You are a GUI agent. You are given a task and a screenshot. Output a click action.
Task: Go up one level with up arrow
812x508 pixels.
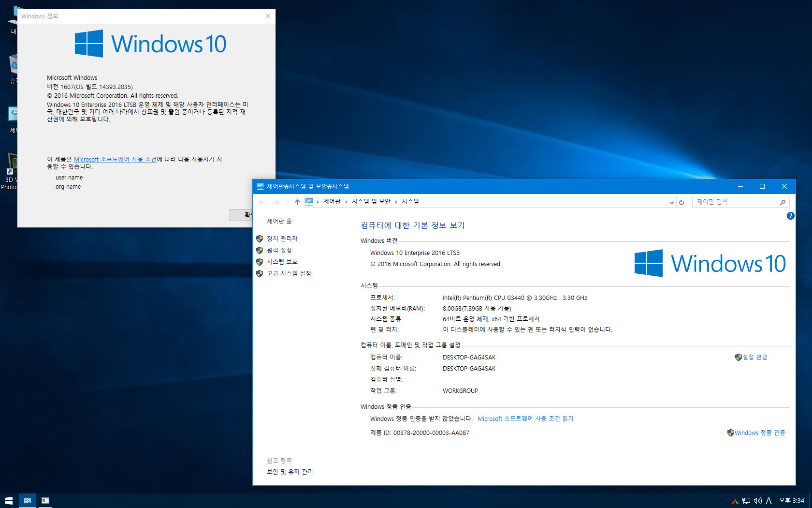298,202
